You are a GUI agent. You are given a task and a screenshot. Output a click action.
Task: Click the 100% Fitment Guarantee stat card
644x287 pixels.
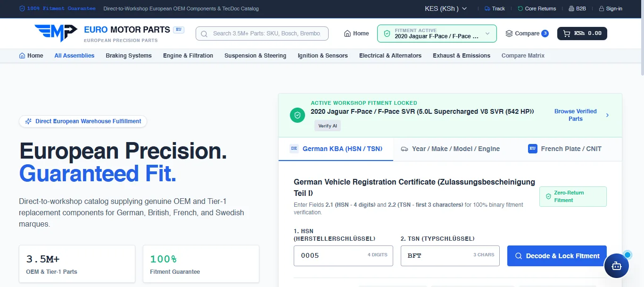click(201, 264)
